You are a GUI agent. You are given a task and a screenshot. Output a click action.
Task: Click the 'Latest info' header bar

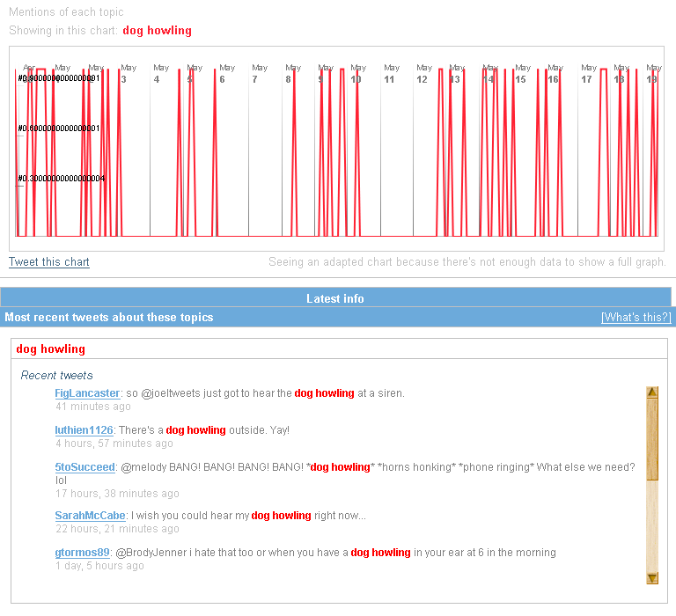[335, 298]
